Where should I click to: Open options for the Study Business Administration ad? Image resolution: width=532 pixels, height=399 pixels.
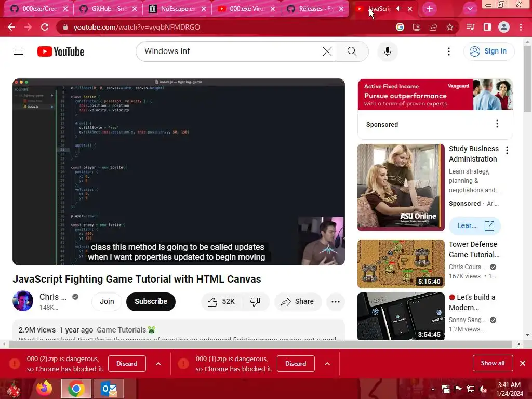(x=507, y=150)
